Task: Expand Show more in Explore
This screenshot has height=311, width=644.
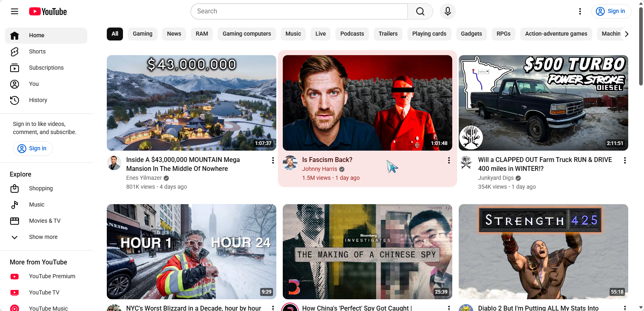Action: pos(46,237)
